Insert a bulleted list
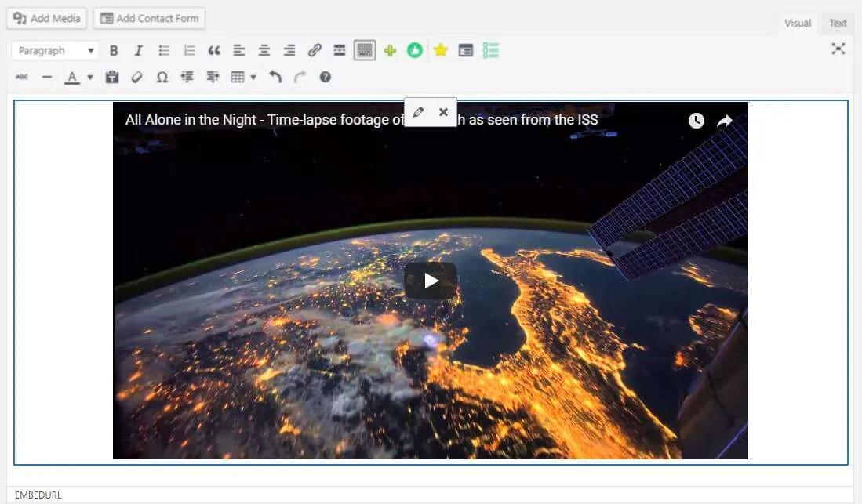Screen dimensions: 862x504 (164, 51)
